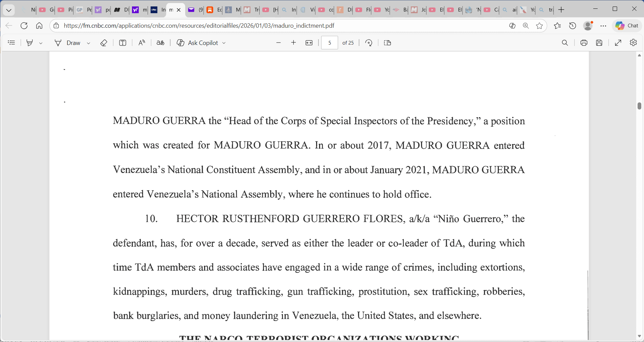Viewport: 644px width, 342px height.
Task: Open the tab search dropdown chevron
Action: click(9, 10)
